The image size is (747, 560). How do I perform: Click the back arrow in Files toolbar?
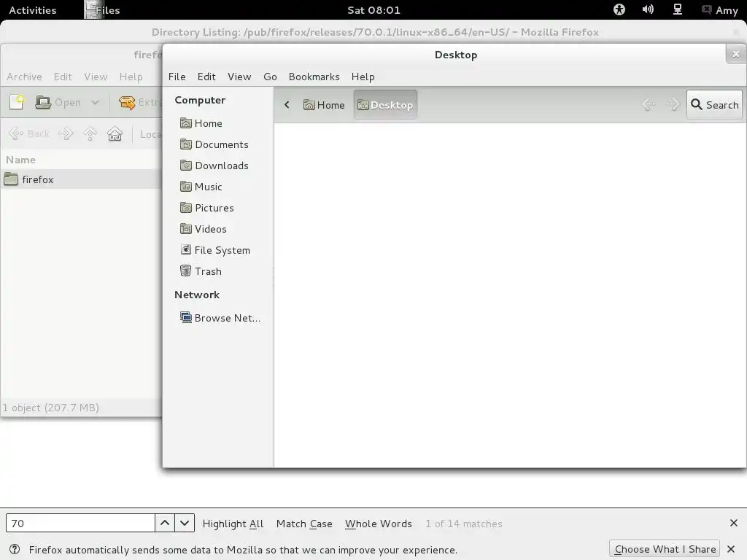point(649,105)
